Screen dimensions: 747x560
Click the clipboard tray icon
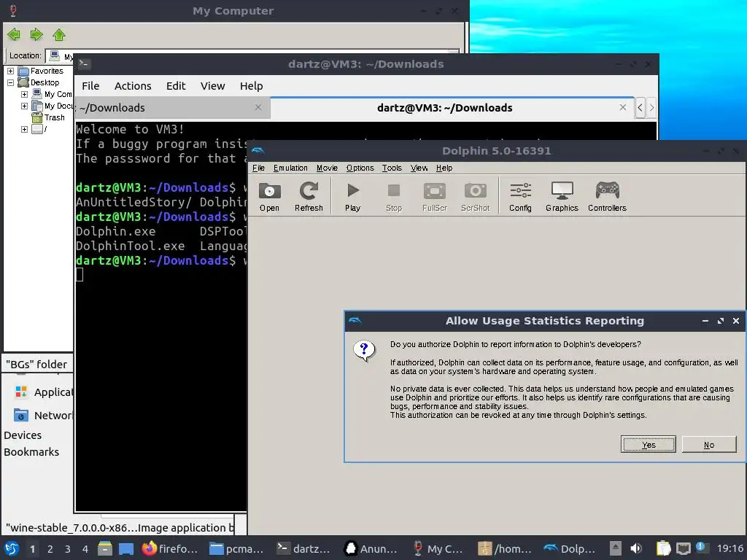click(x=662, y=548)
